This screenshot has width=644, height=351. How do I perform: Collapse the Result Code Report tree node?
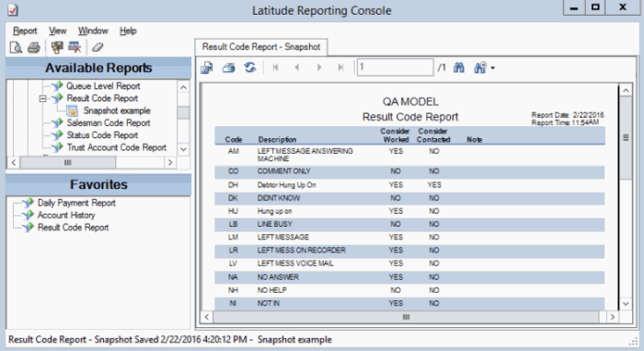42,99
